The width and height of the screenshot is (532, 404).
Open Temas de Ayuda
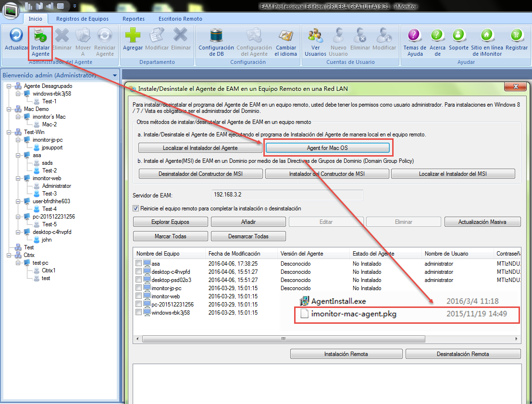point(415,42)
